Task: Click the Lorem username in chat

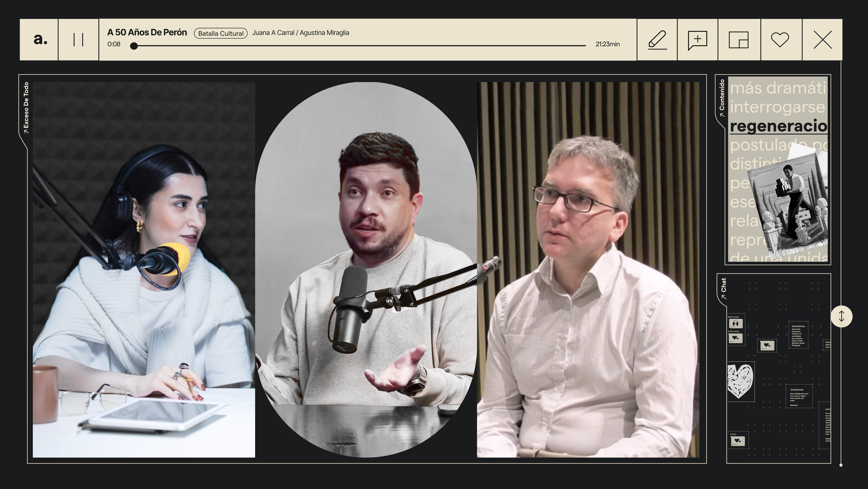Action: (733, 434)
